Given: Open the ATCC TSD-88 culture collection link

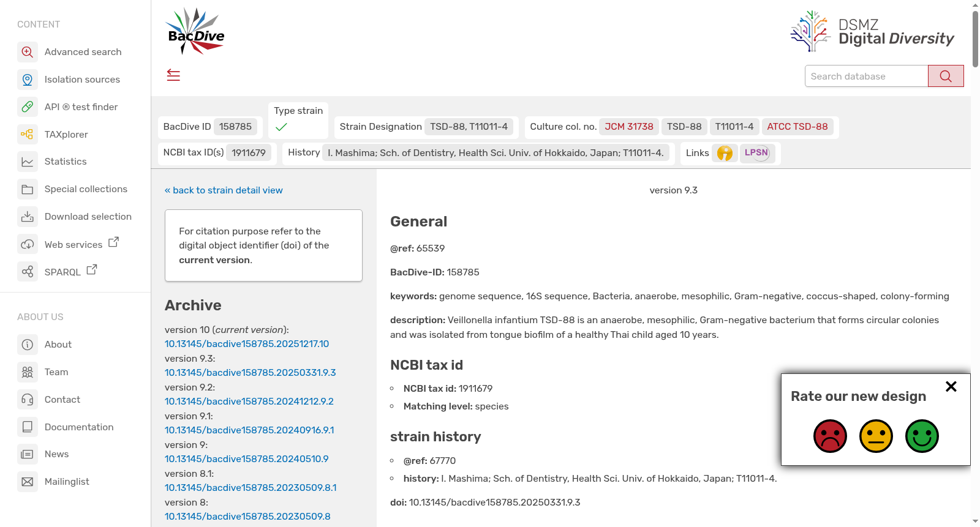Looking at the screenshot, I should coord(797,127).
